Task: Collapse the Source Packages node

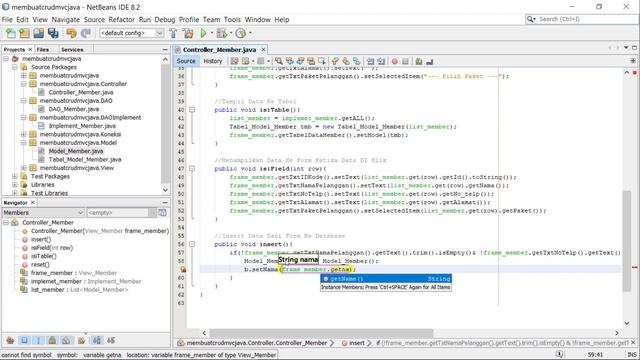Action: click(x=15, y=67)
